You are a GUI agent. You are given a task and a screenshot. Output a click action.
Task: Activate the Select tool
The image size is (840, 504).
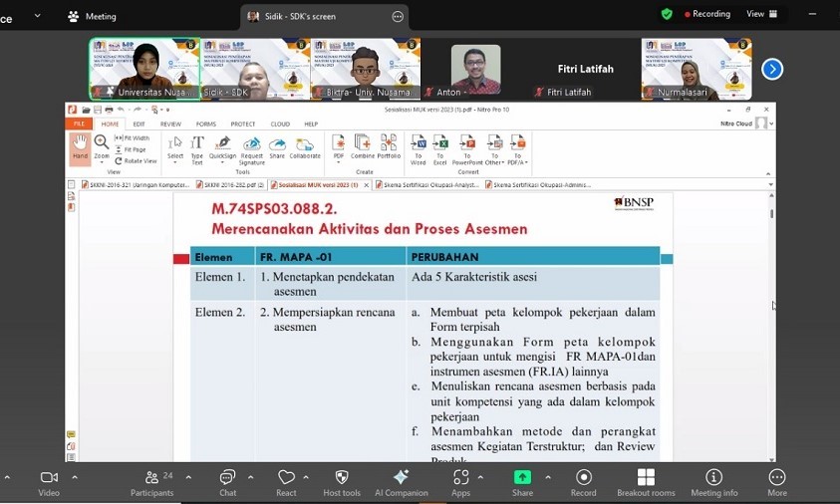175,148
